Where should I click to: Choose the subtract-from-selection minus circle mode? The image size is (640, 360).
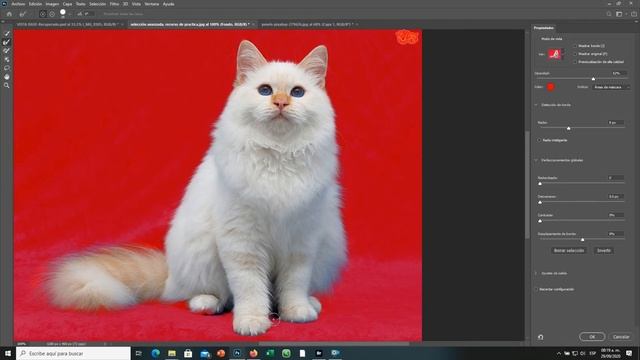point(52,14)
